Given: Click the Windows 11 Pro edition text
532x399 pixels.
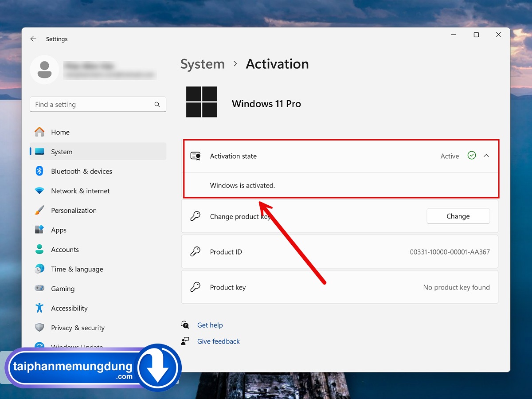Looking at the screenshot, I should point(266,104).
